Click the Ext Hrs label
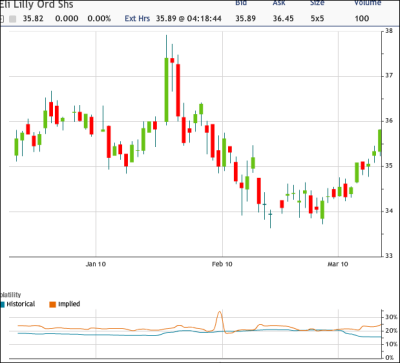 pyautogui.click(x=137, y=18)
